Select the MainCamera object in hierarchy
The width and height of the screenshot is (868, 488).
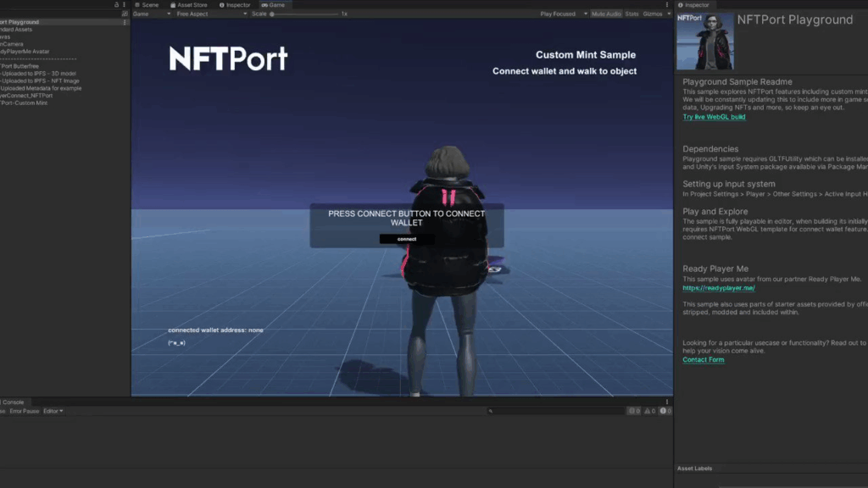pos(12,44)
